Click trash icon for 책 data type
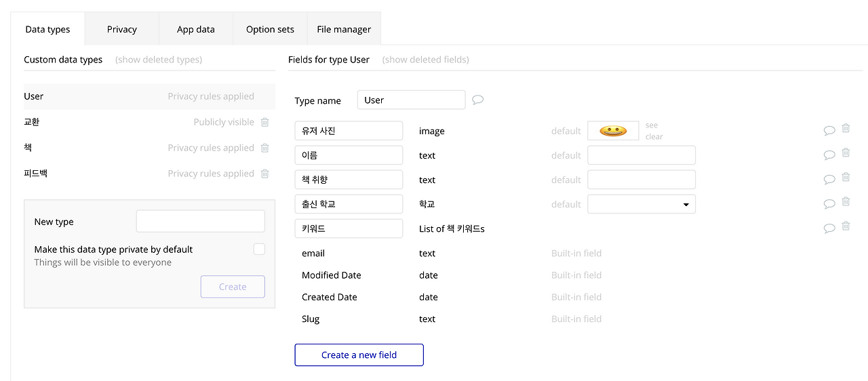This screenshot has height=381, width=868. tap(264, 148)
